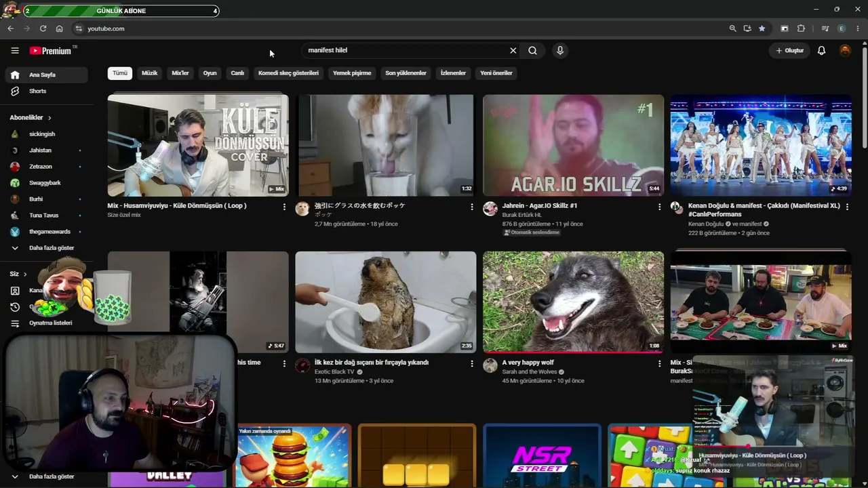The image size is (868, 488).
Task: Select the Canlı filter chip
Action: [237, 73]
